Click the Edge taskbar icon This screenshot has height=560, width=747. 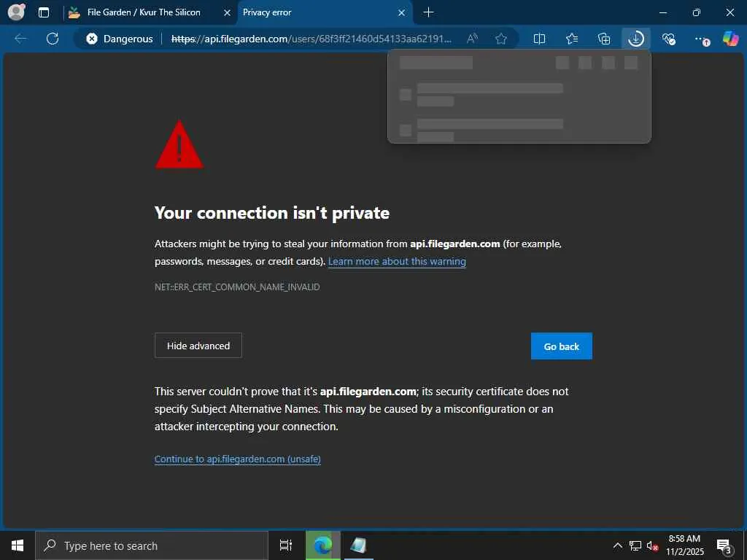(323, 545)
